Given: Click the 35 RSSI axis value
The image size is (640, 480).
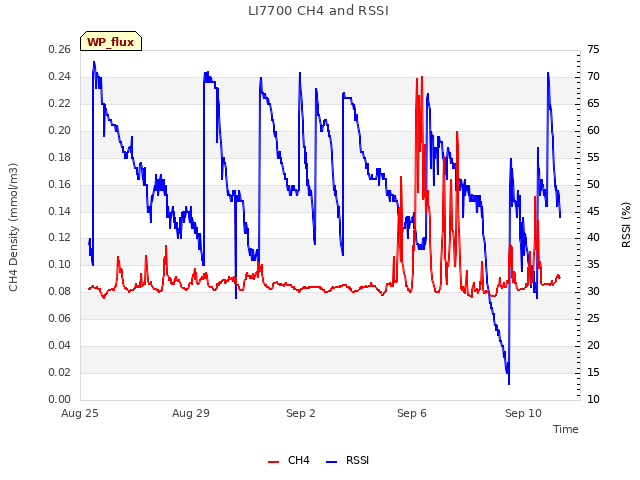Looking at the screenshot, I should [x=593, y=264].
